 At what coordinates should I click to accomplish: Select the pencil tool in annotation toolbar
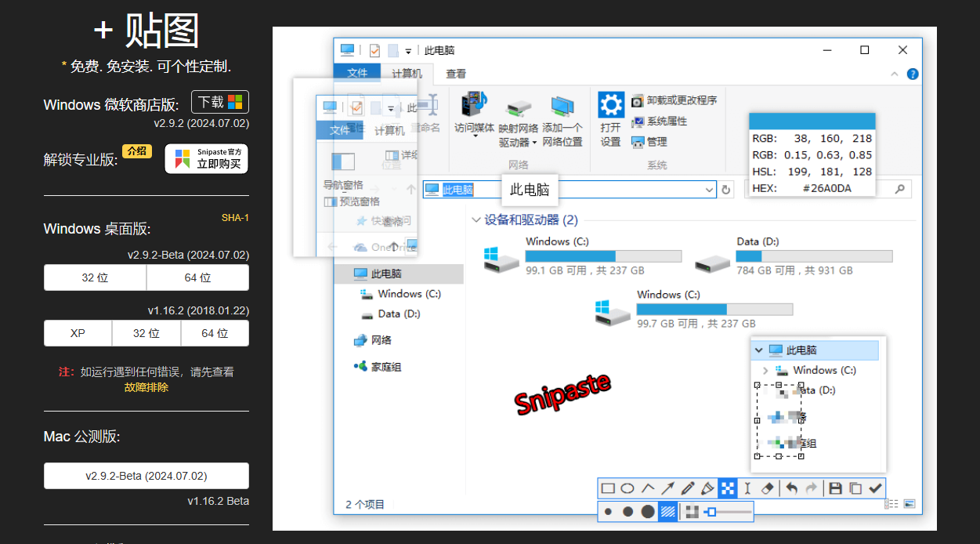coord(688,488)
